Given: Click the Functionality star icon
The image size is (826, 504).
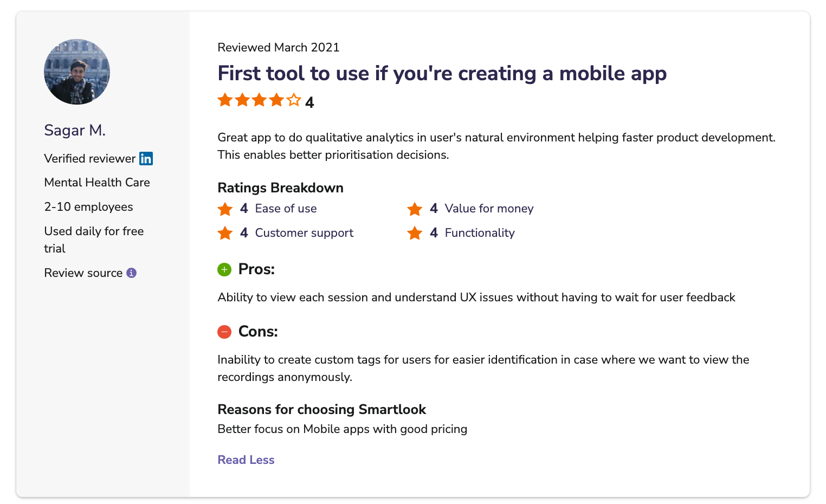Looking at the screenshot, I should pos(415,233).
